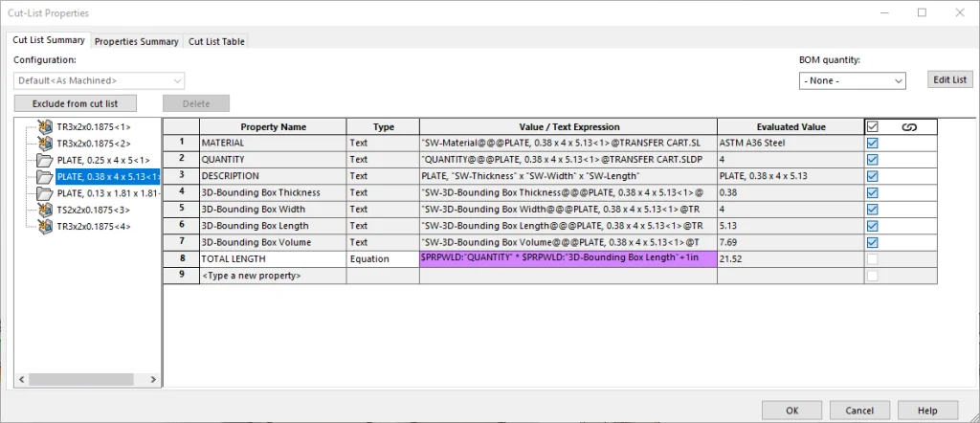Click the QUANTITY property name cell
The height and width of the screenshot is (423, 980).
point(273,159)
